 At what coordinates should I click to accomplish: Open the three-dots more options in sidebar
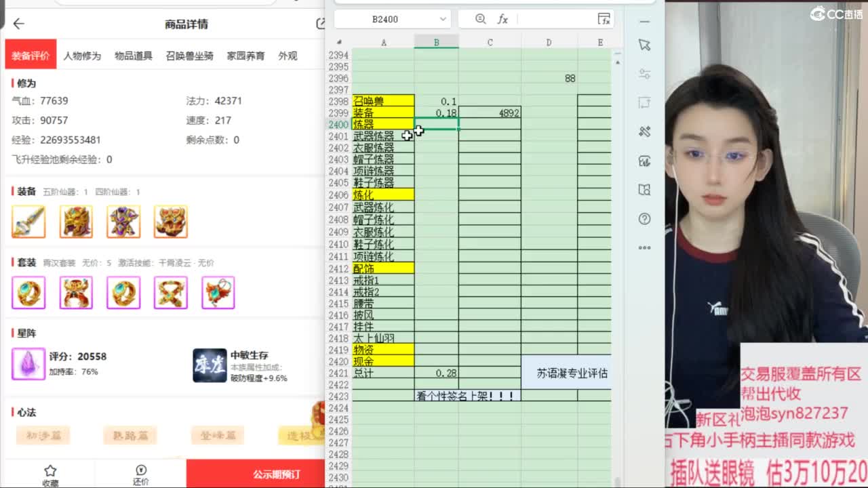tap(644, 248)
